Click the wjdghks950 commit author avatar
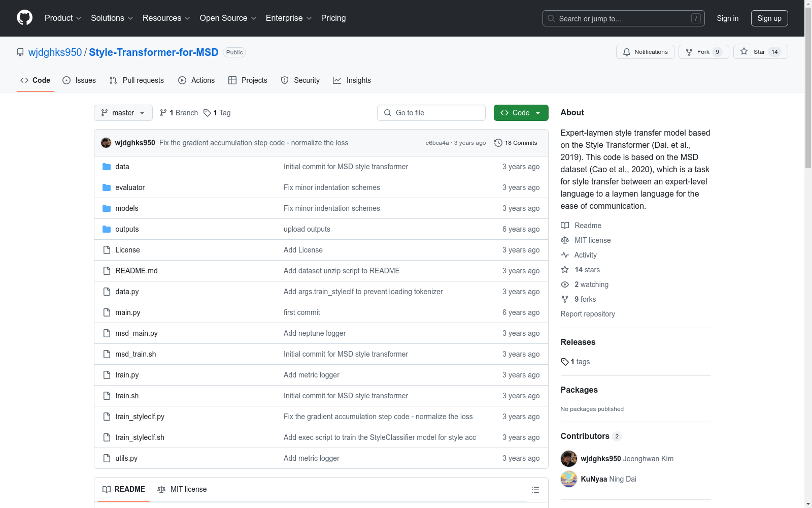 (x=106, y=143)
